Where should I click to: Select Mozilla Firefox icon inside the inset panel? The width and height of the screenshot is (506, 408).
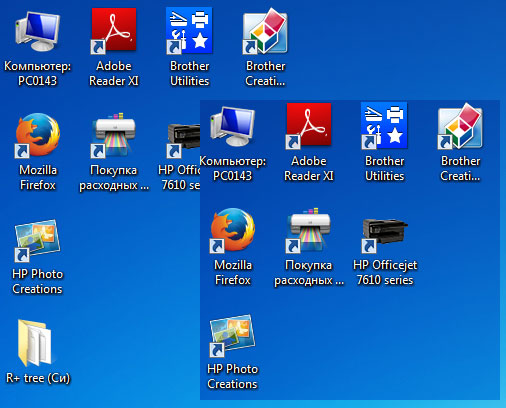coord(233,230)
